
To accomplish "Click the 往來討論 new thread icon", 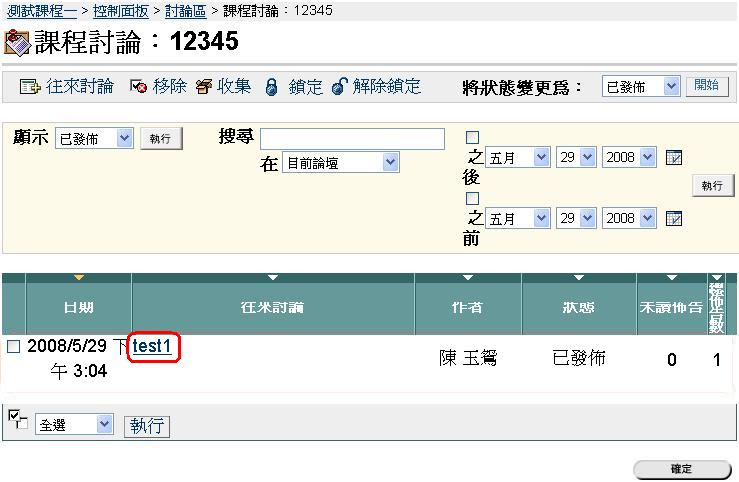I will (x=29, y=87).
